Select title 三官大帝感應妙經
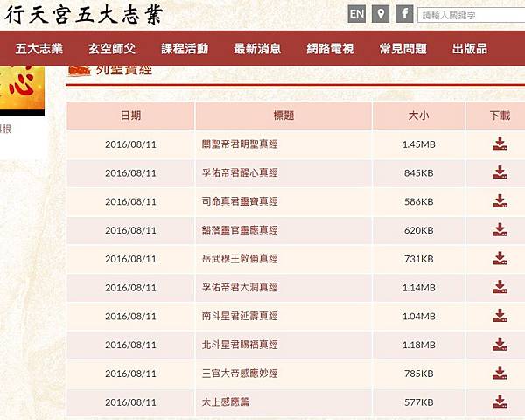Image resolution: width=525 pixels, height=420 pixels. (240, 374)
